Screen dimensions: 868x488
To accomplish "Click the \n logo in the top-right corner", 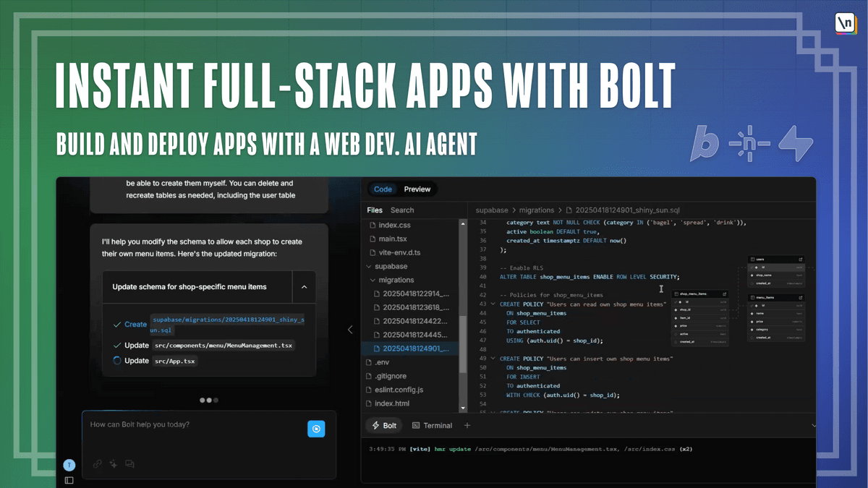I will (845, 24).
